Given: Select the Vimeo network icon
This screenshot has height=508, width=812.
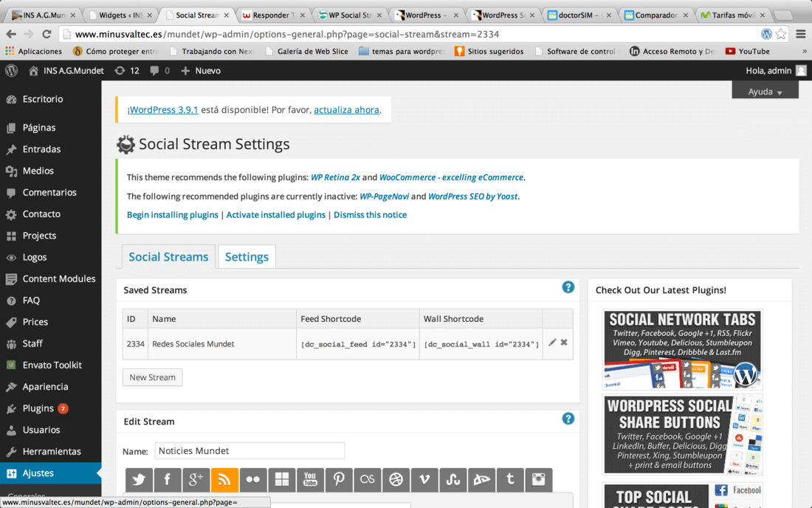Looking at the screenshot, I should [x=424, y=479].
